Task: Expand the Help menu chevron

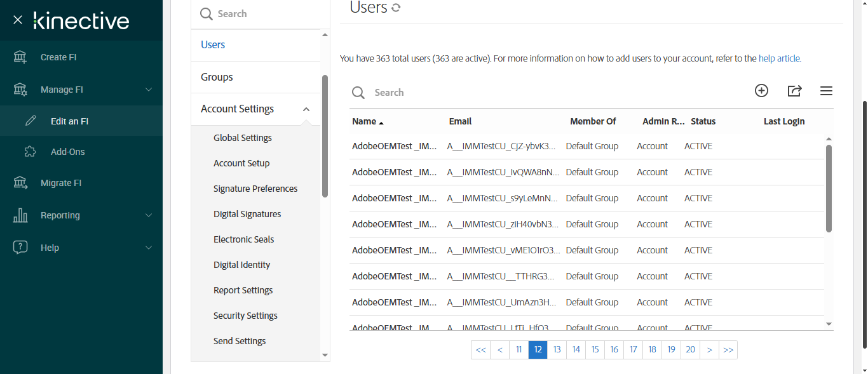Action: pos(149,248)
